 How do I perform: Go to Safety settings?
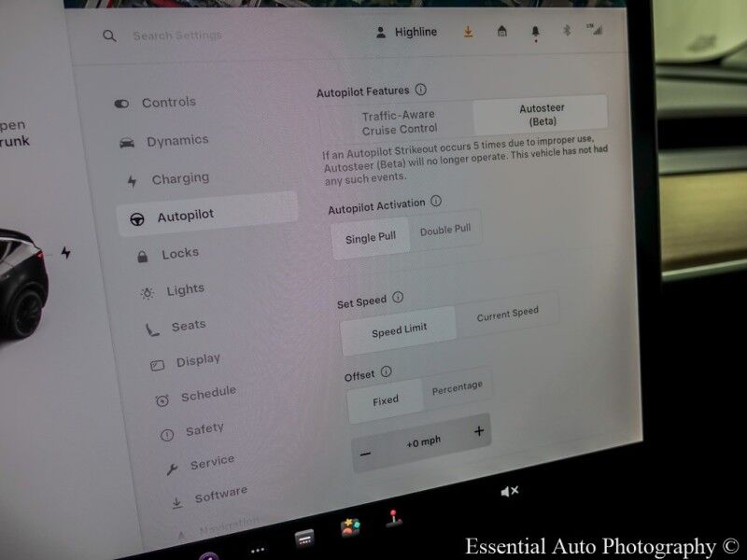(192, 431)
